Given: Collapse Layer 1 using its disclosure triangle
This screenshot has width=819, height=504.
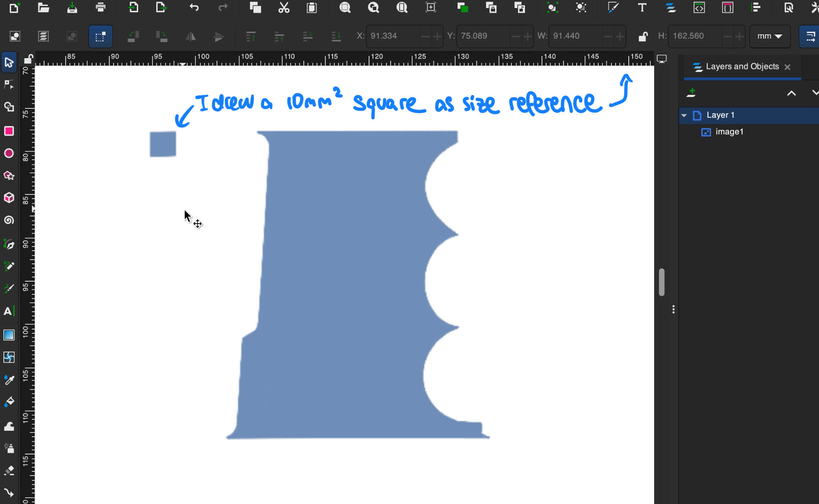Looking at the screenshot, I should [684, 115].
